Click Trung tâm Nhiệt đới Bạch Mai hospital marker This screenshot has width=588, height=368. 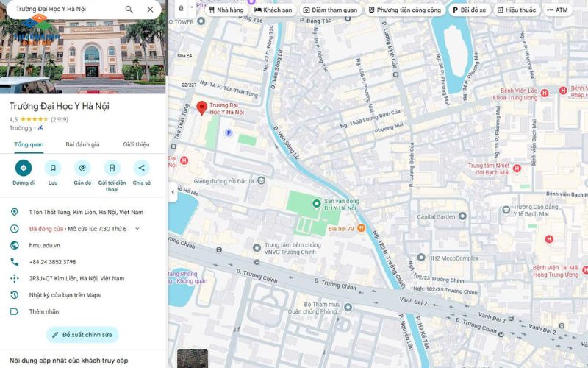(517, 169)
